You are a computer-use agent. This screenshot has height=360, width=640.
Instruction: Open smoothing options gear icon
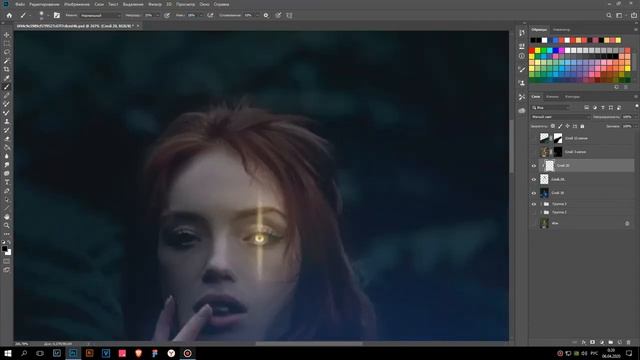[266, 16]
